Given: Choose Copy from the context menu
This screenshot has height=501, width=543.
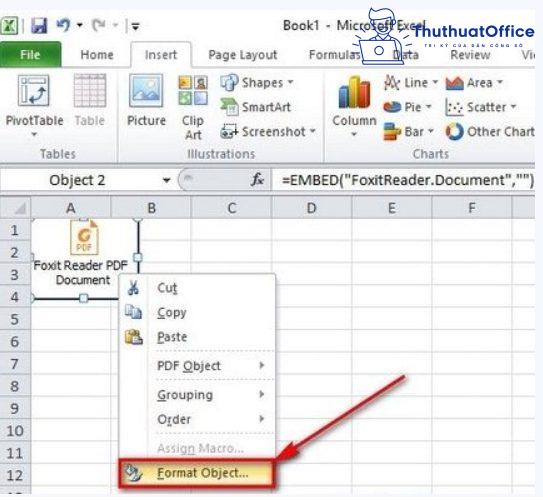Looking at the screenshot, I should click(197, 312).
